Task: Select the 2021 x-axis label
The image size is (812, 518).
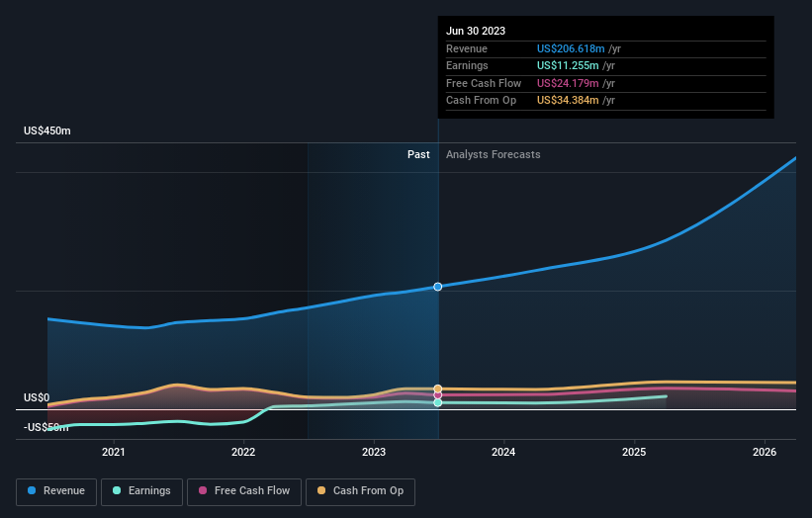Action: (x=114, y=452)
